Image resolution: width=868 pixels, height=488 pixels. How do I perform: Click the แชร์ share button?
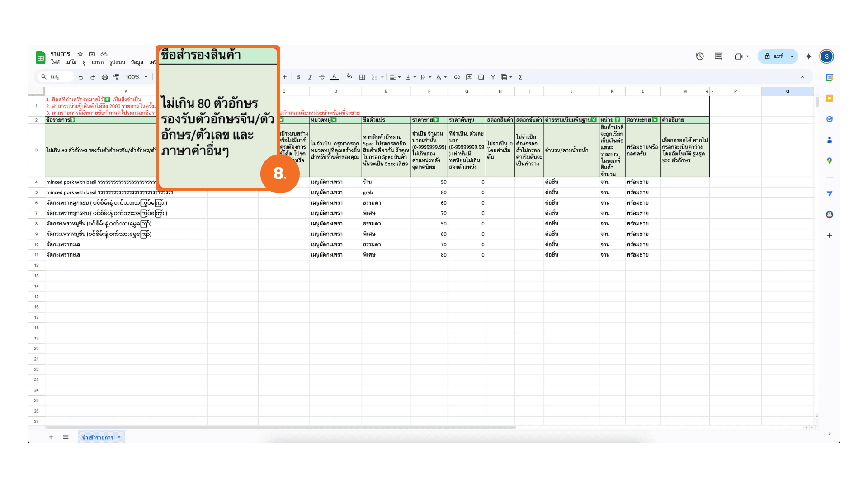pos(774,56)
